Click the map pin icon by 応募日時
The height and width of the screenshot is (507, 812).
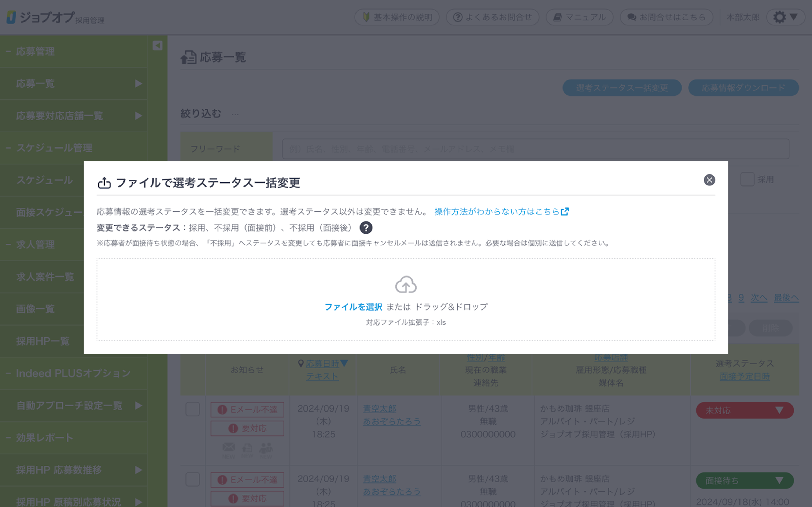coord(301,363)
